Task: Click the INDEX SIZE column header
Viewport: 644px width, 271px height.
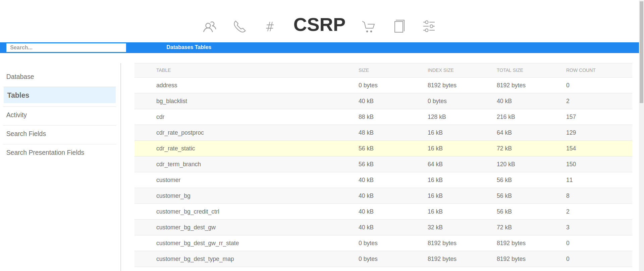Action: click(440, 70)
